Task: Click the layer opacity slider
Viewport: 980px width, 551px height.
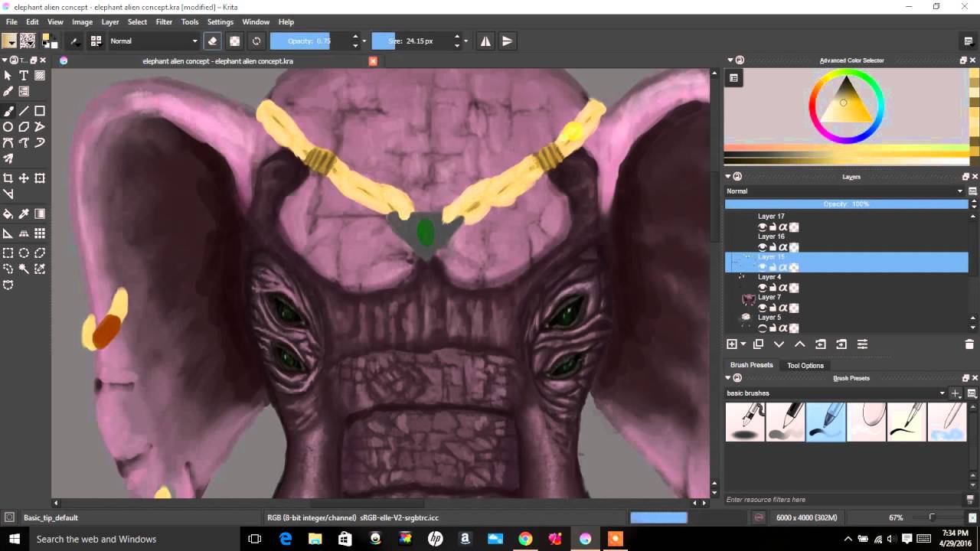Action: click(846, 204)
